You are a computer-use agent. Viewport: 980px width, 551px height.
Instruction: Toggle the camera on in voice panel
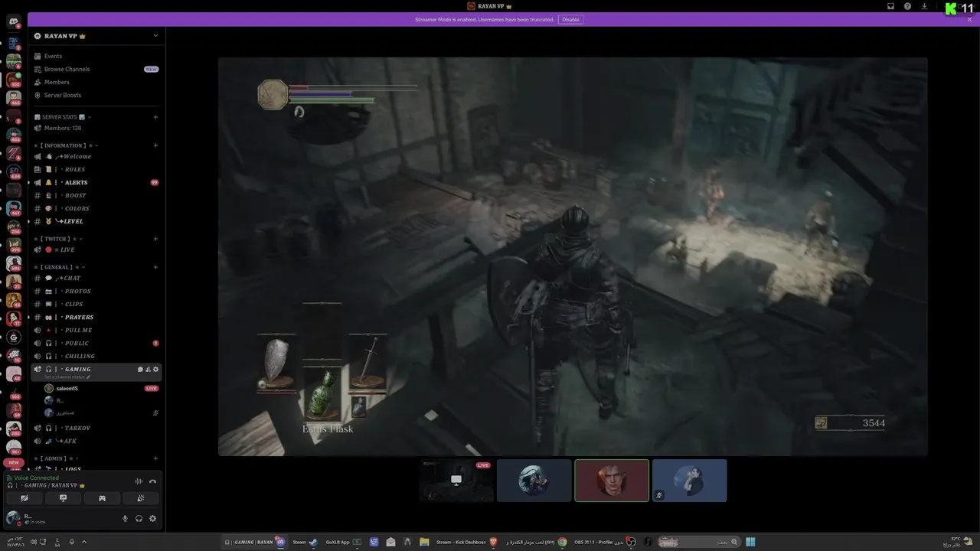pos(24,498)
